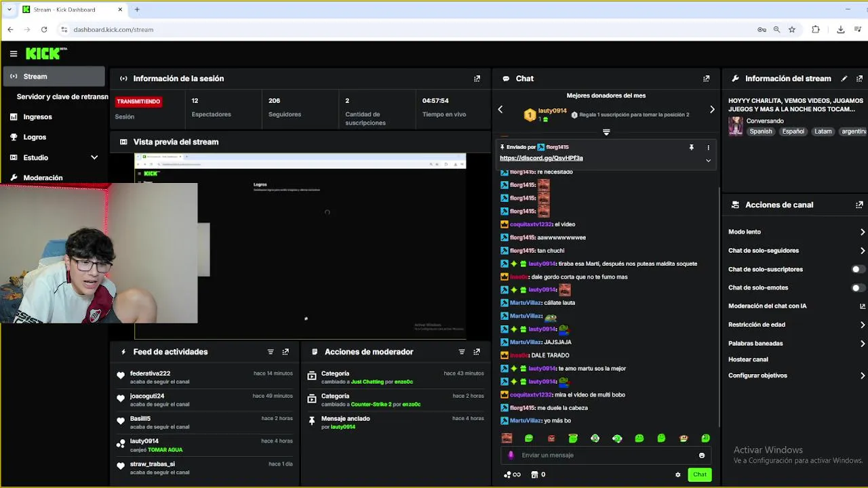Reload the browser page
This screenshot has height=488, width=868.
coord(44,30)
